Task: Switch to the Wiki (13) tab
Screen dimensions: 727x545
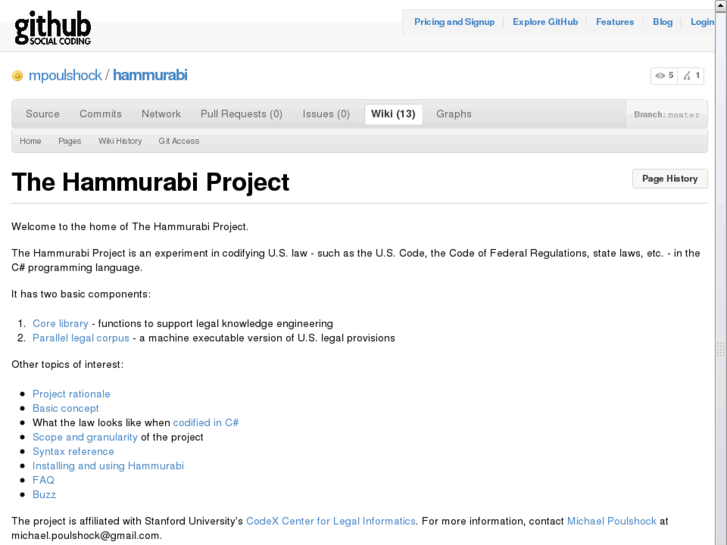Action: (393, 114)
